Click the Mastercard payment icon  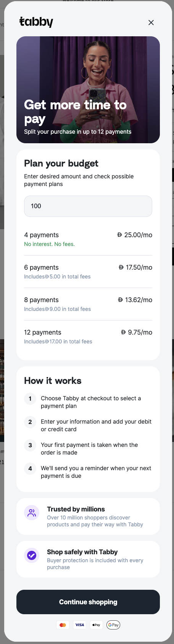[x=63, y=625]
